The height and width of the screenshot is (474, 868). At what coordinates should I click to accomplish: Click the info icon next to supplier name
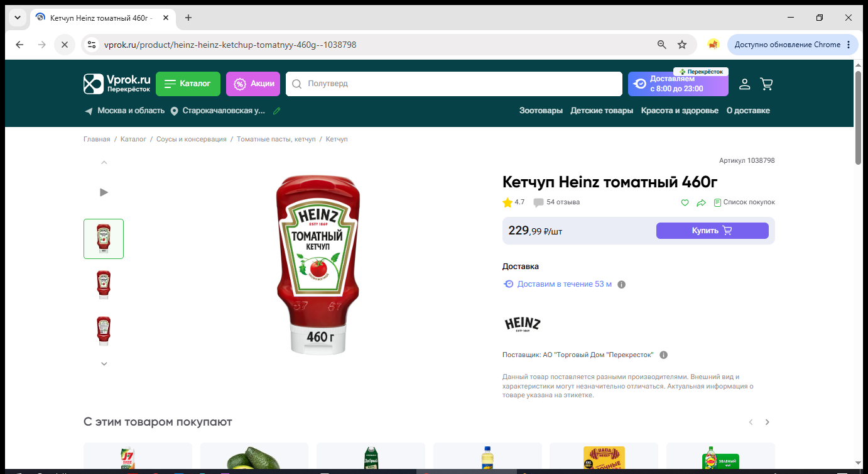point(664,355)
